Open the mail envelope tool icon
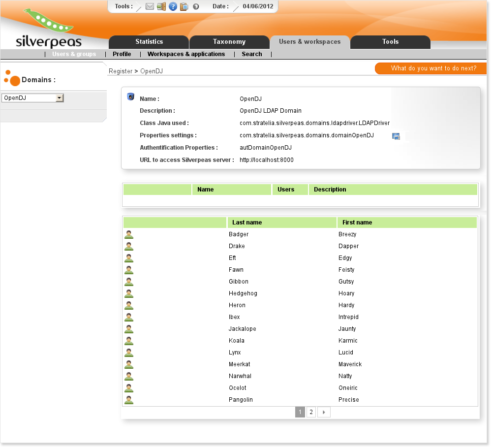 (x=150, y=6)
